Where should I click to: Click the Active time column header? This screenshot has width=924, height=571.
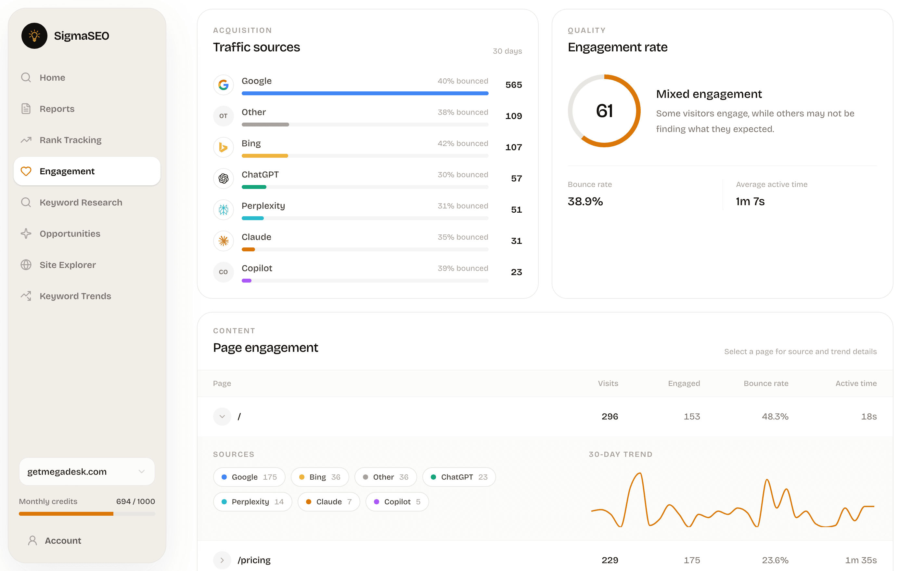click(856, 383)
